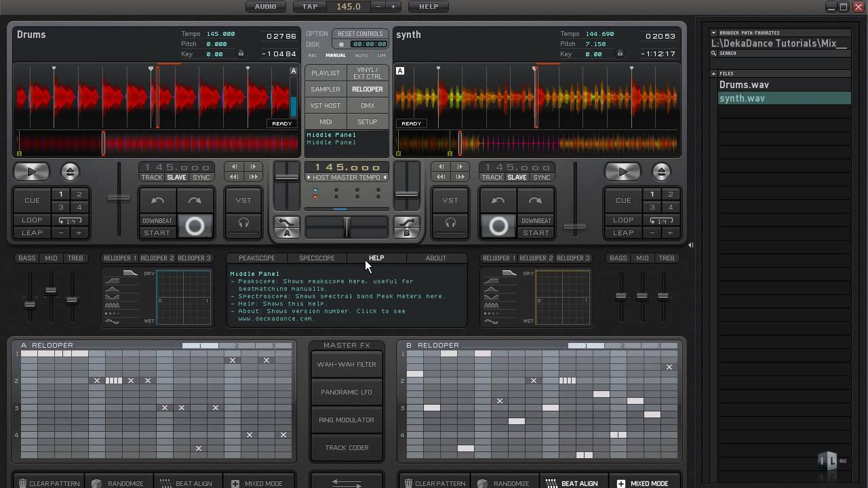Click the crossfader curve B button
The height and width of the screenshot is (488, 868).
(407, 227)
